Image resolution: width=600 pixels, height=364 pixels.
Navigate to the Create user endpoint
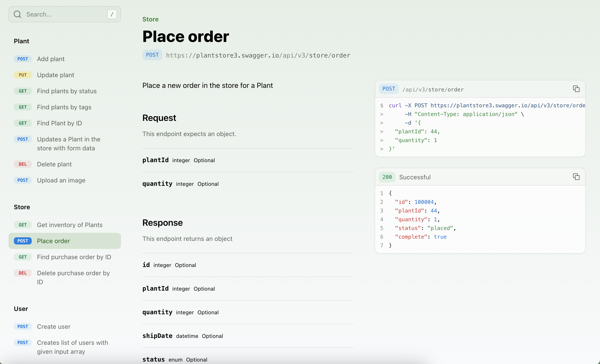tap(54, 327)
